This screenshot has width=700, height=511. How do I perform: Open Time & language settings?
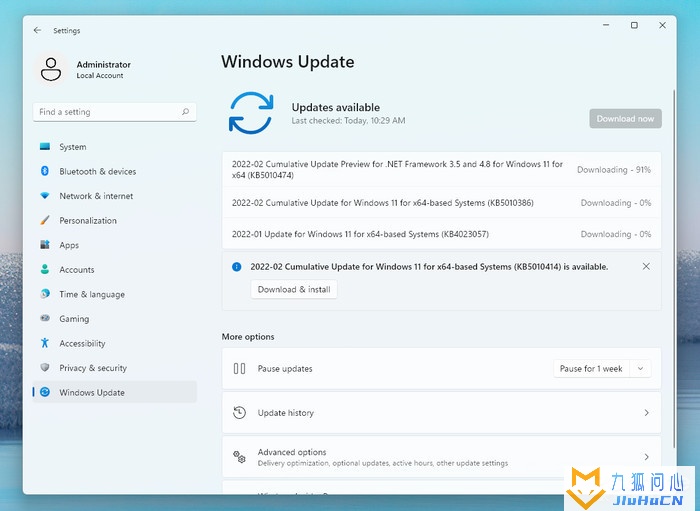(x=115, y=294)
